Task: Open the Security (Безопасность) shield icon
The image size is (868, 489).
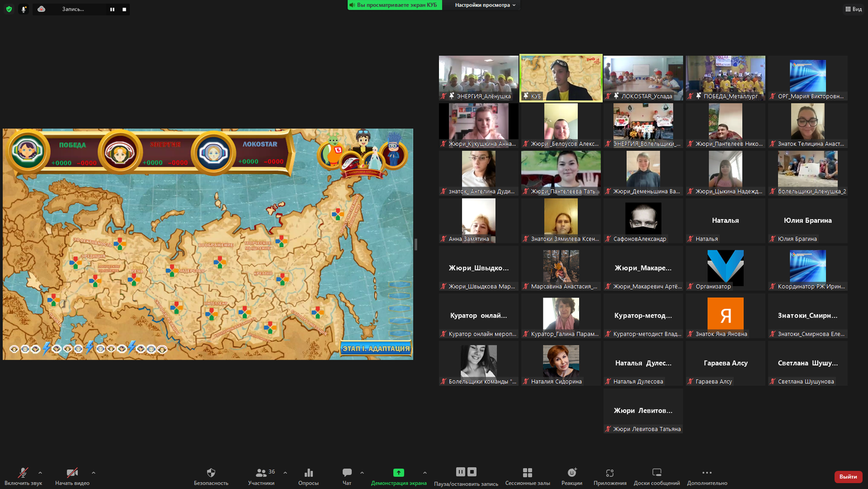Action: point(211,473)
